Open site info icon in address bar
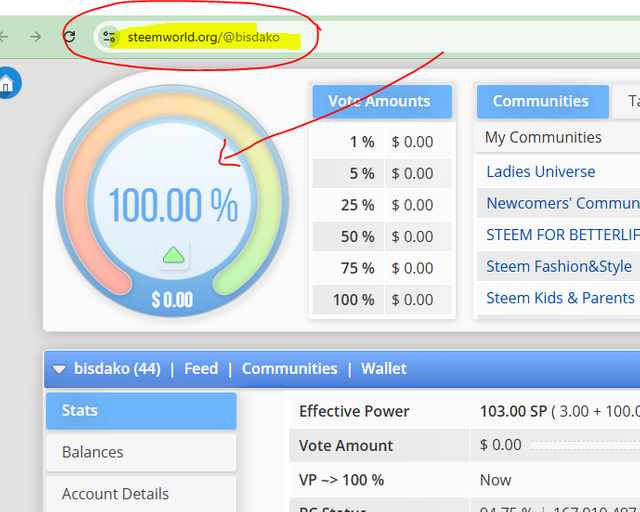The image size is (640, 512). pyautogui.click(x=109, y=37)
